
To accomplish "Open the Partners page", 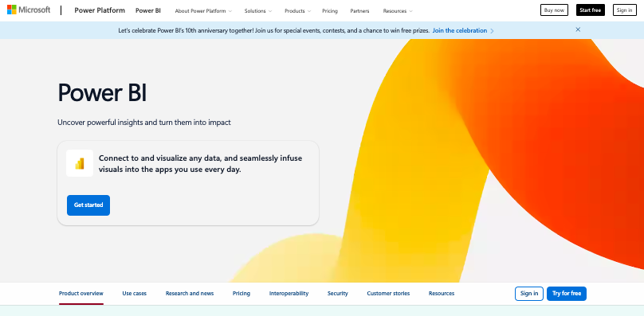I will tap(359, 11).
